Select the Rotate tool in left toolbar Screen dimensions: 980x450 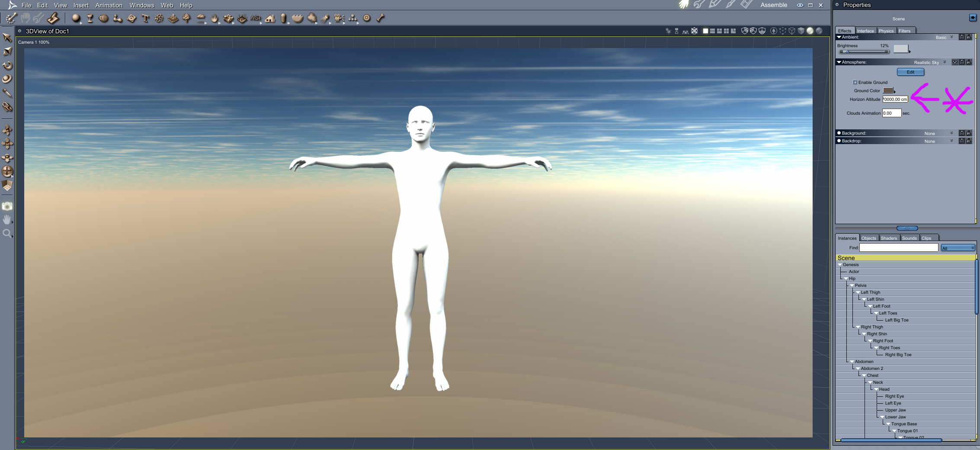tap(7, 66)
